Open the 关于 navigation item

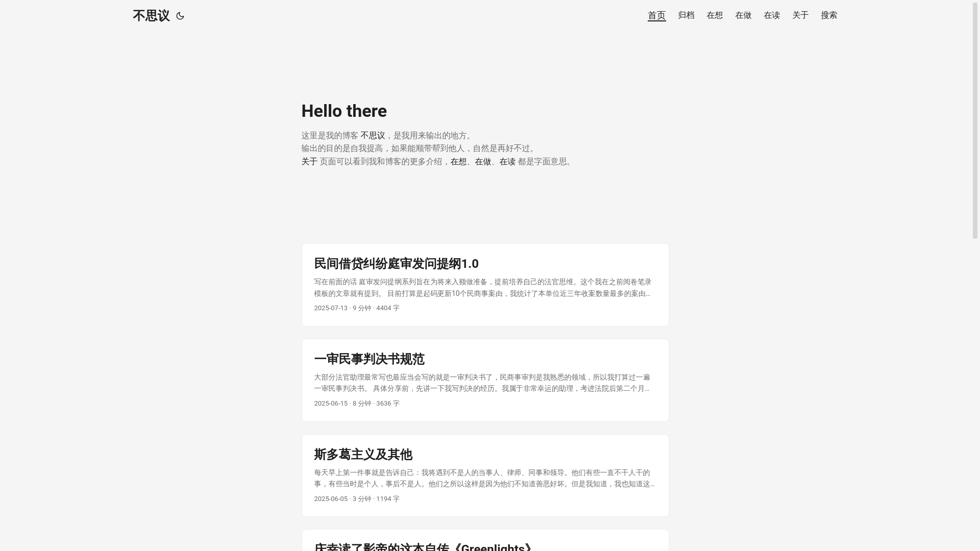click(800, 15)
